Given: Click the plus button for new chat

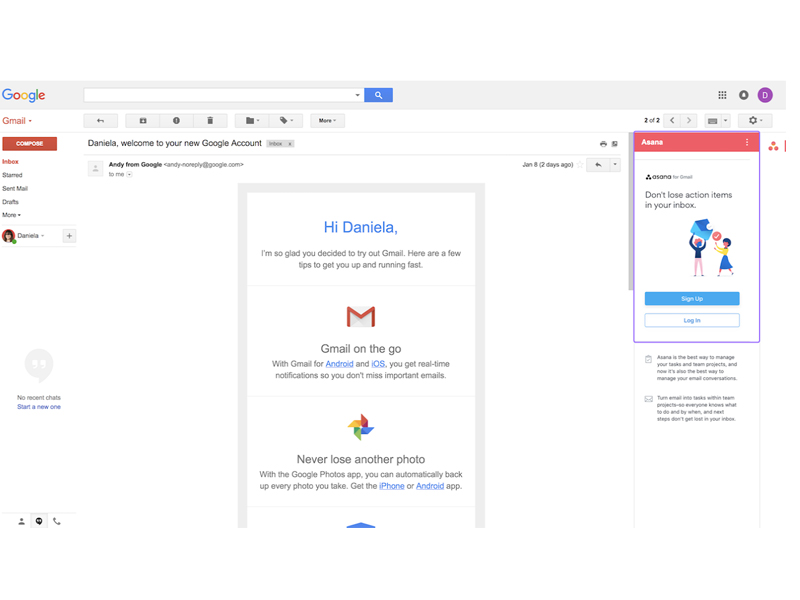Looking at the screenshot, I should click(x=69, y=236).
